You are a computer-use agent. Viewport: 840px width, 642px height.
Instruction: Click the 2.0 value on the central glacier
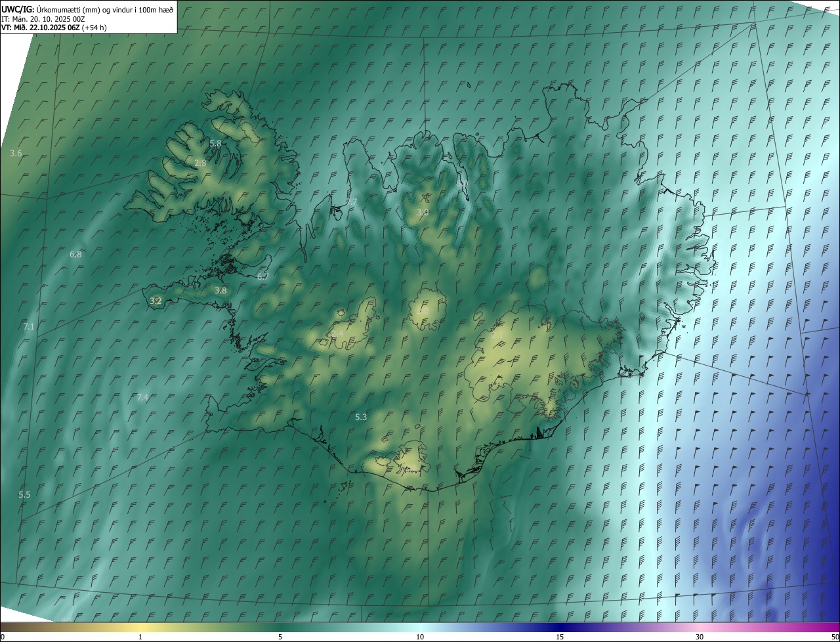tap(424, 311)
